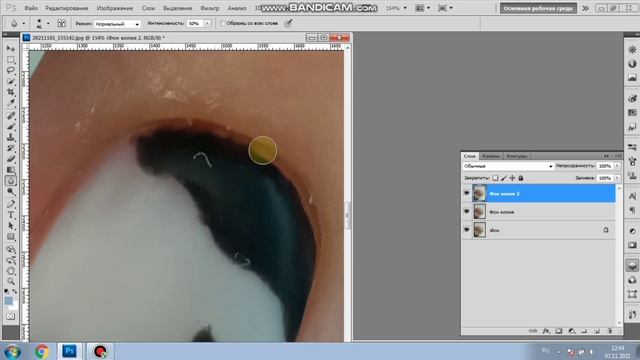
Task: Open the Windows Start menu
Action: 12,351
